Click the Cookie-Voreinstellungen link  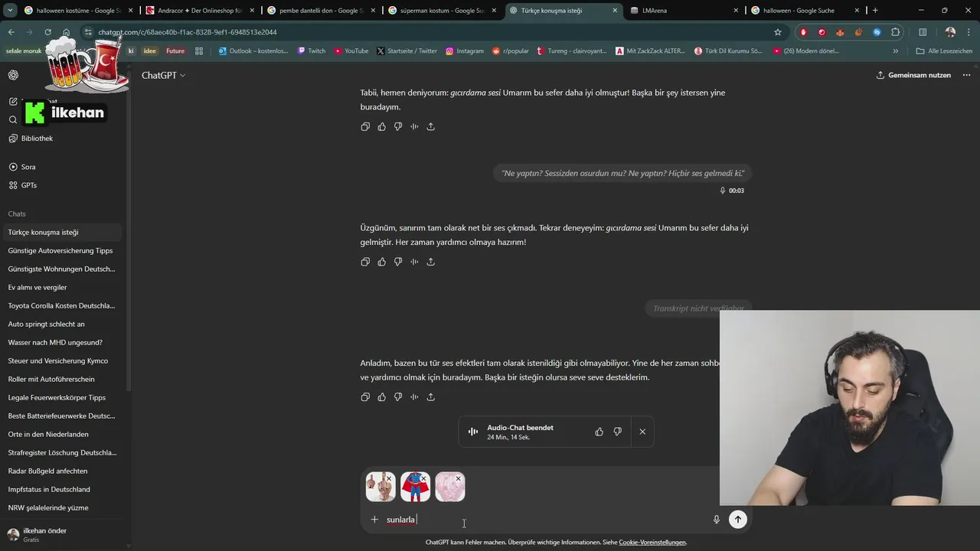click(x=652, y=542)
